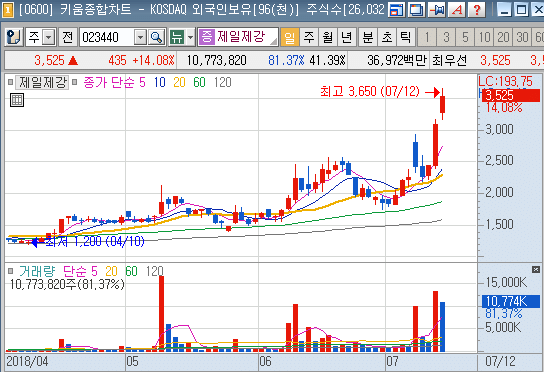
Task: Click the purple 증 icon before 제일제강
Action: tap(207, 37)
